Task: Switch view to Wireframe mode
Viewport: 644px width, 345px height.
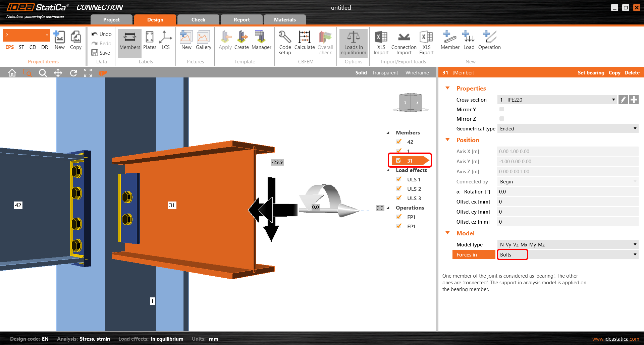Action: 417,73
